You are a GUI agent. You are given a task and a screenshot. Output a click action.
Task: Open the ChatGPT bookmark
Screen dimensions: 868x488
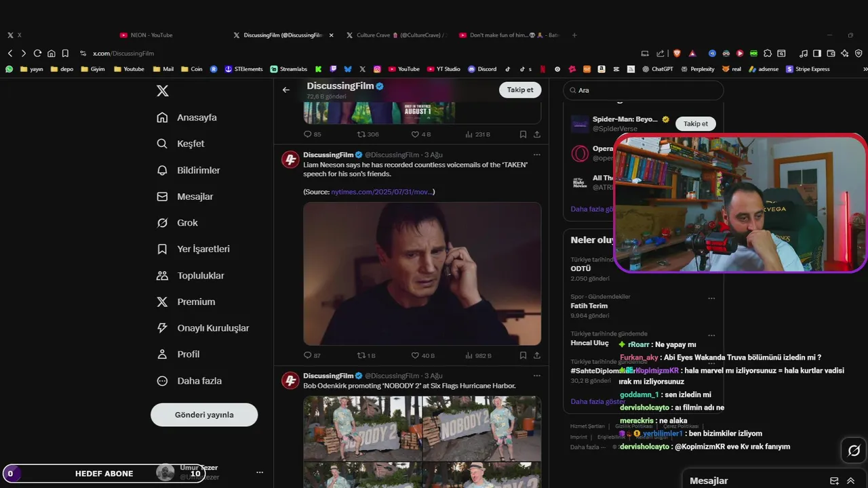tap(658, 69)
